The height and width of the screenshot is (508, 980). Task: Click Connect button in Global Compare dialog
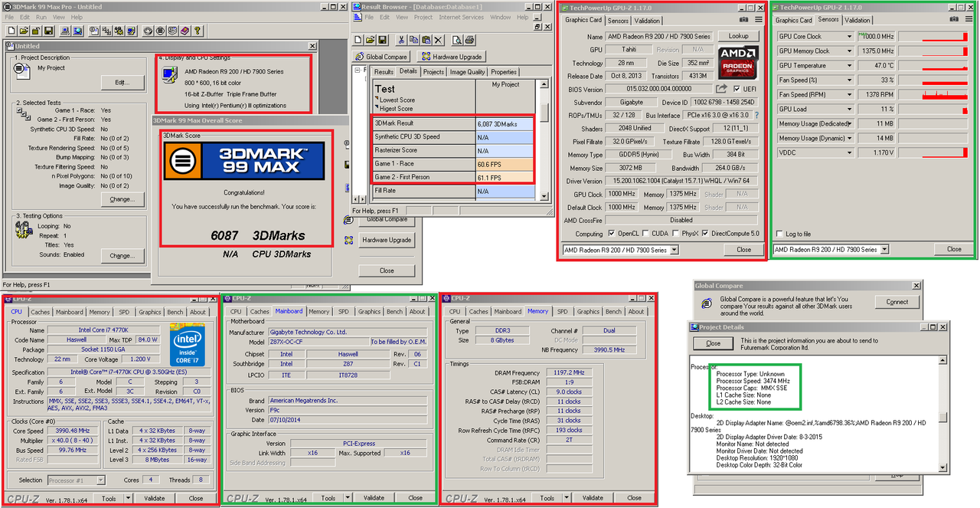(x=897, y=302)
